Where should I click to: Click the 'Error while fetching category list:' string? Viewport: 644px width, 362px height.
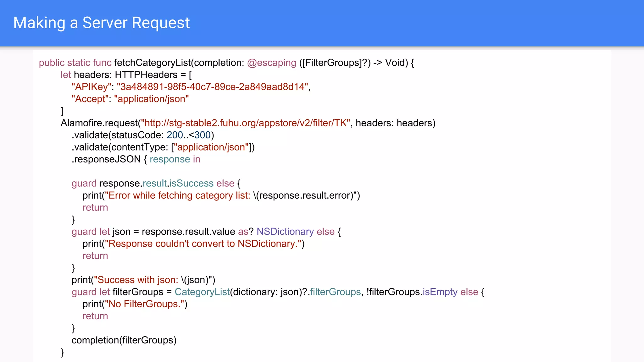tap(179, 195)
